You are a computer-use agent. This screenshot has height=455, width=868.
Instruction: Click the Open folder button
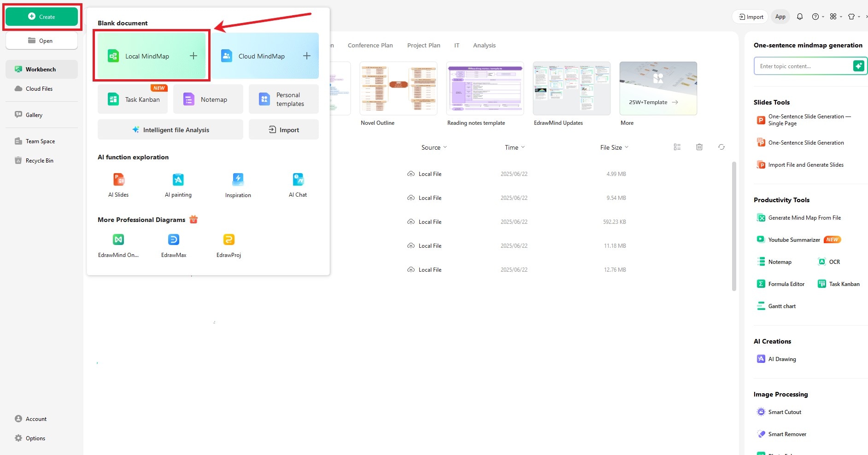click(x=41, y=41)
